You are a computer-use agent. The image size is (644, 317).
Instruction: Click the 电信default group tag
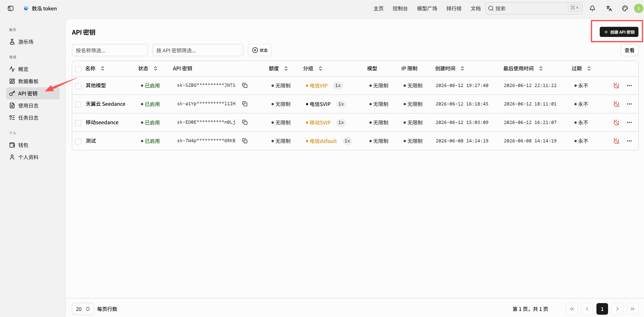(x=321, y=141)
